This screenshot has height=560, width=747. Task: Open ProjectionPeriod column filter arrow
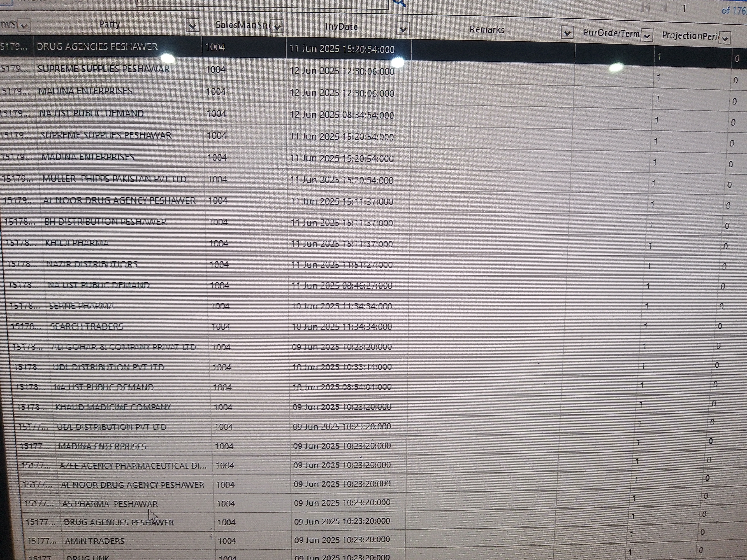[724, 38]
